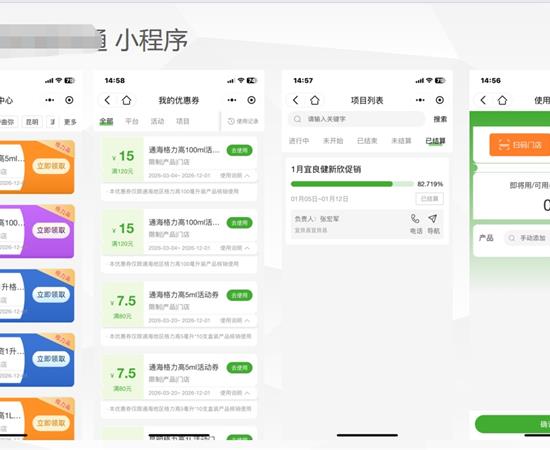This screenshot has height=450, width=550.
Task: Tap the home icon in 项目列表 header
Action: (315, 100)
